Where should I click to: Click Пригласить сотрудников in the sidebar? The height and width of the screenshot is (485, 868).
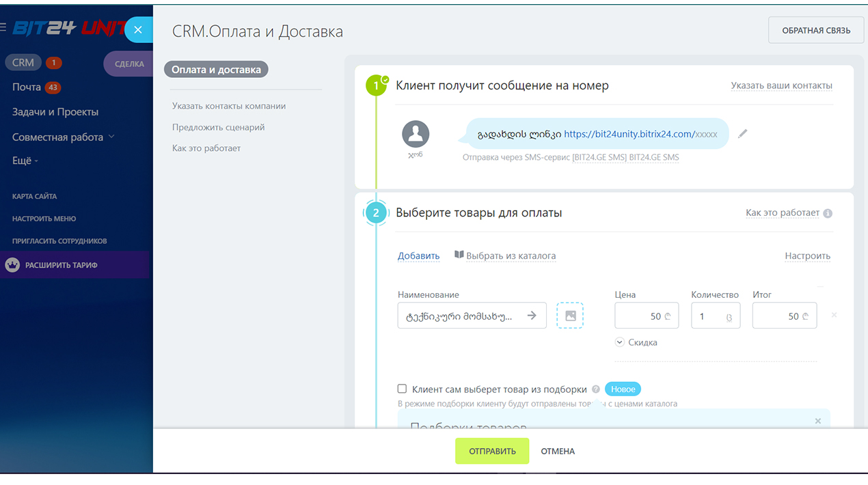59,241
